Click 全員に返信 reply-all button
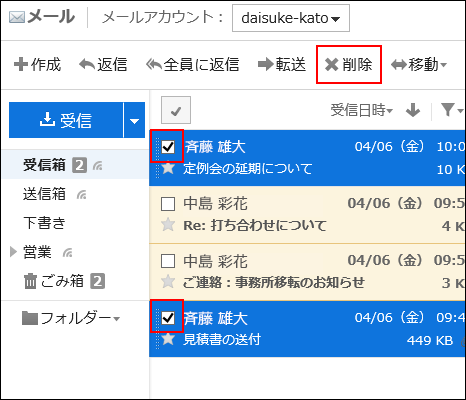The height and width of the screenshot is (400, 466). tap(193, 64)
